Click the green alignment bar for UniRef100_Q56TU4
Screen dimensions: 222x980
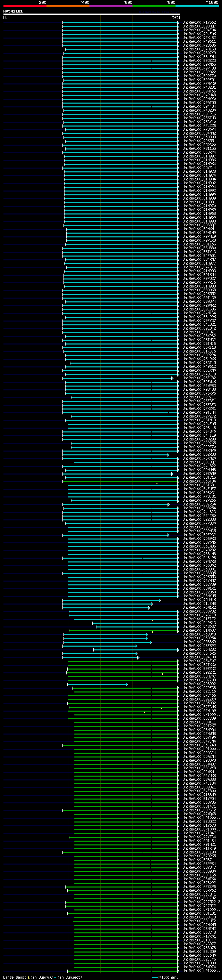[x=121, y=481]
